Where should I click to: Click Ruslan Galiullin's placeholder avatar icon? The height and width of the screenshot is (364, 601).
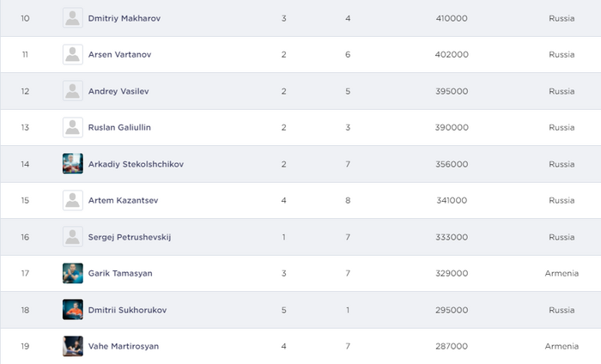click(73, 127)
